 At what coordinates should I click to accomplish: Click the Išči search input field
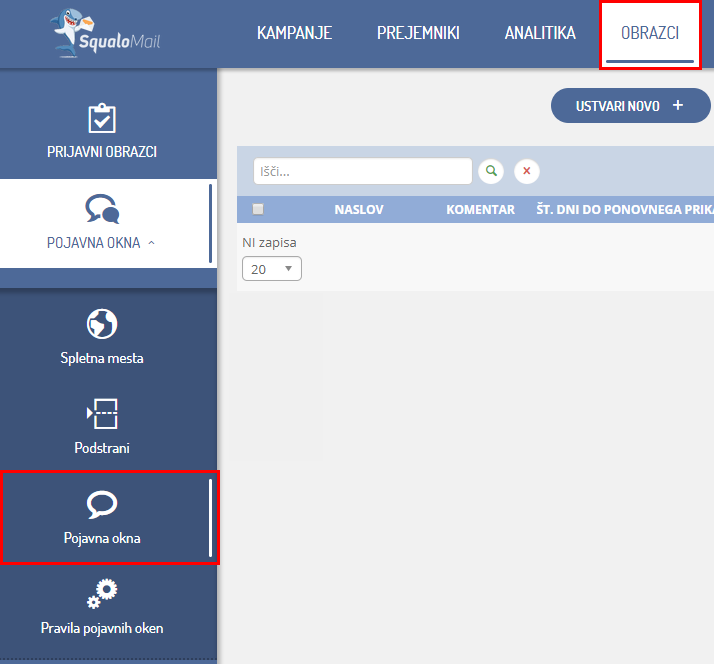coord(362,171)
